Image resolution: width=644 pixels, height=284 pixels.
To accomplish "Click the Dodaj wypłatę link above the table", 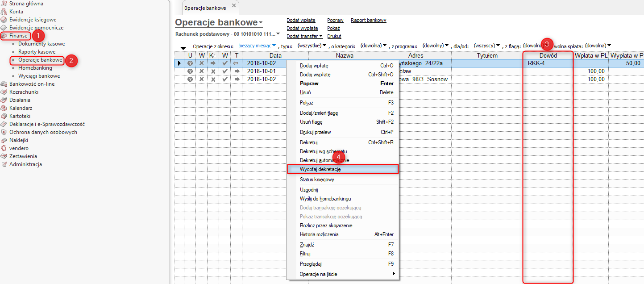I will pos(302,28).
